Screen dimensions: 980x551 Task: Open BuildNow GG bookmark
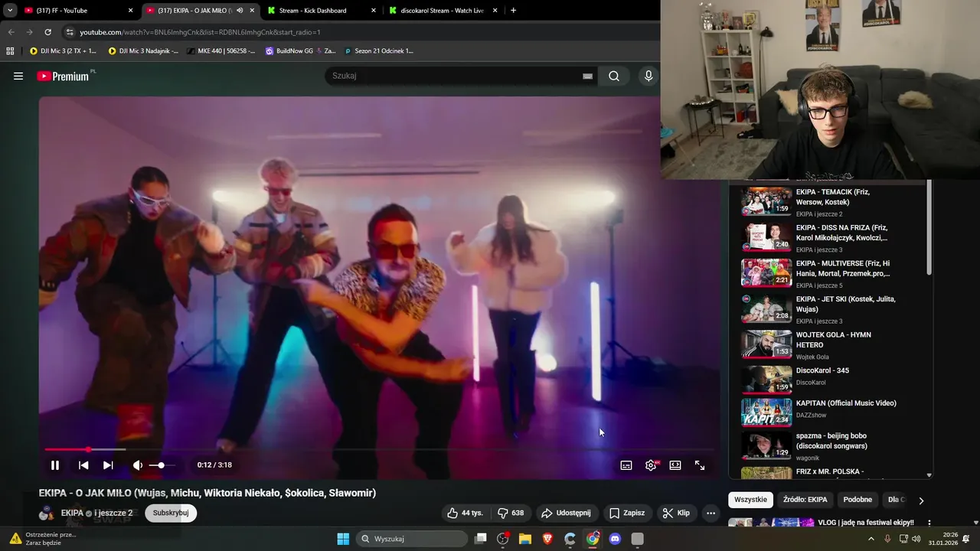tap(300, 51)
